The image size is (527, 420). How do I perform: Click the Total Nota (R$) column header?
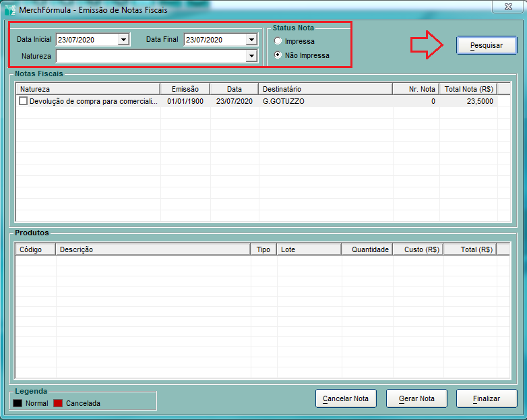tap(468, 89)
